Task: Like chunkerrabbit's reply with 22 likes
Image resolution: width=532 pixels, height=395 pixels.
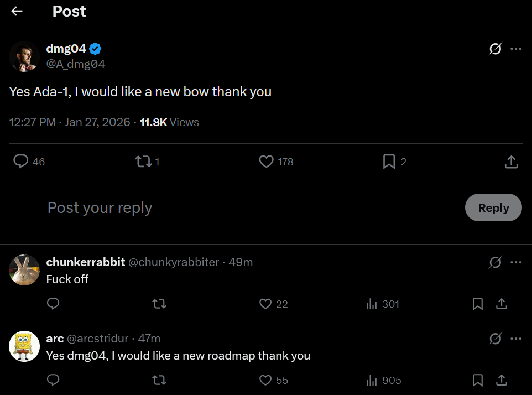Action: 266,304
